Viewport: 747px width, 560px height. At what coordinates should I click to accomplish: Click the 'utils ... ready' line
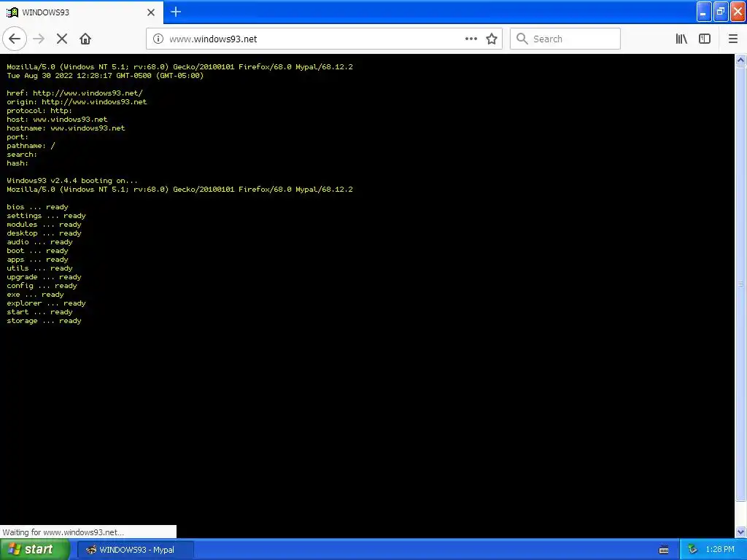pos(39,268)
